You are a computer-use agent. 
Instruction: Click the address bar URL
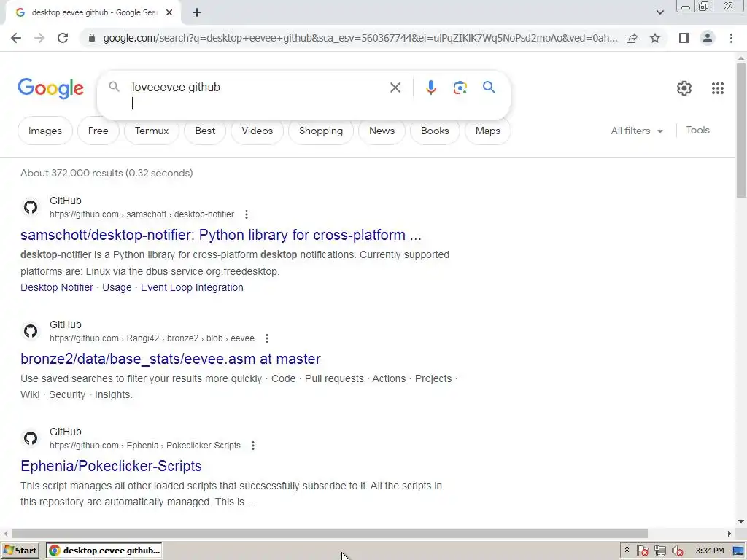click(x=360, y=38)
